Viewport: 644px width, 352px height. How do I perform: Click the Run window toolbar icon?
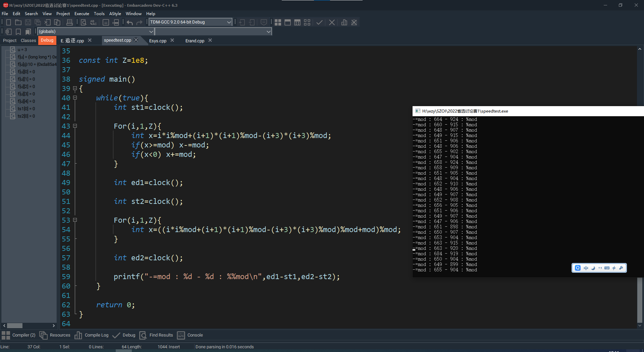point(287,23)
